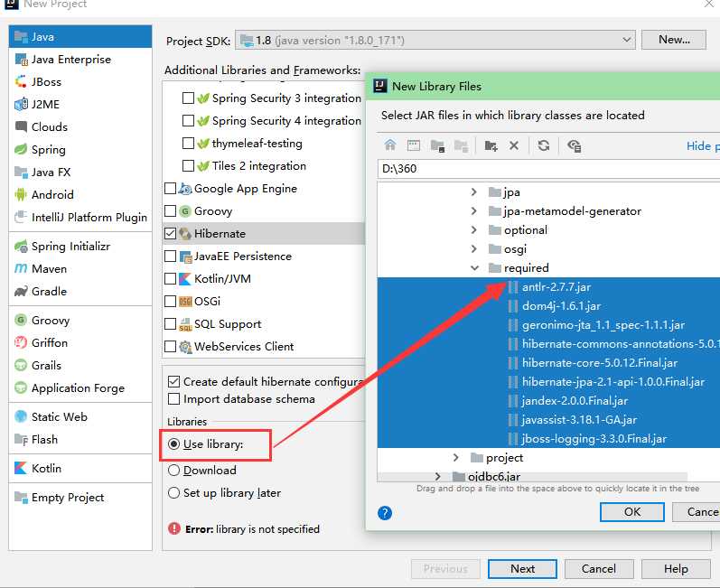Select Java FX project type
The image size is (720, 588).
point(79,173)
